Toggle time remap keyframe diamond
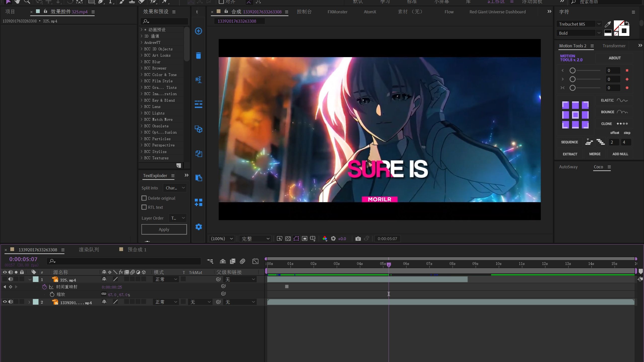This screenshot has height=362, width=644. tap(11, 287)
